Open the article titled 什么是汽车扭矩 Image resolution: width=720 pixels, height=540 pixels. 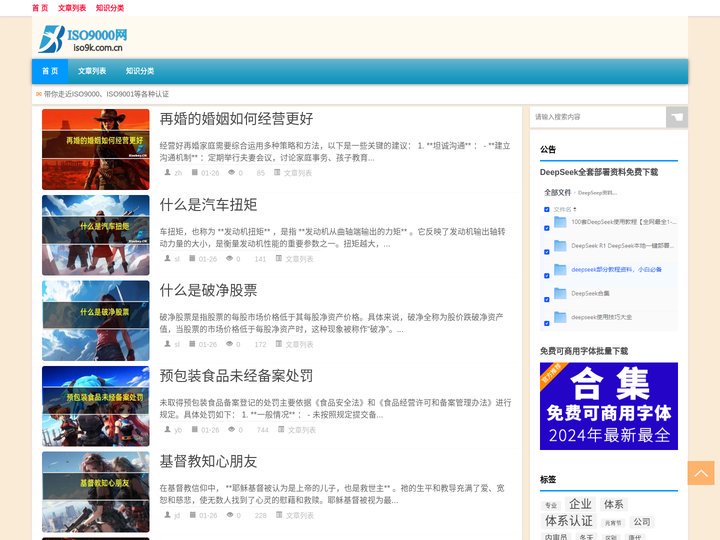coord(208,205)
